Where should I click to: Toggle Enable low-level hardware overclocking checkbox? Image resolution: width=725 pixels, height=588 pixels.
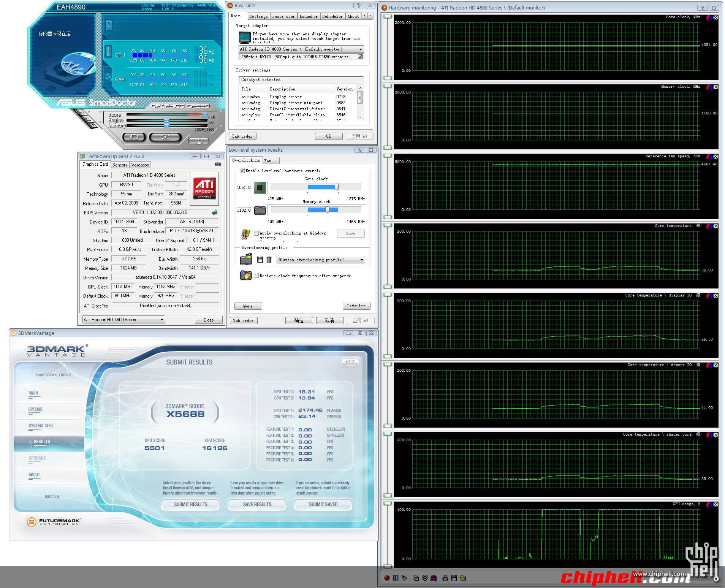242,171
